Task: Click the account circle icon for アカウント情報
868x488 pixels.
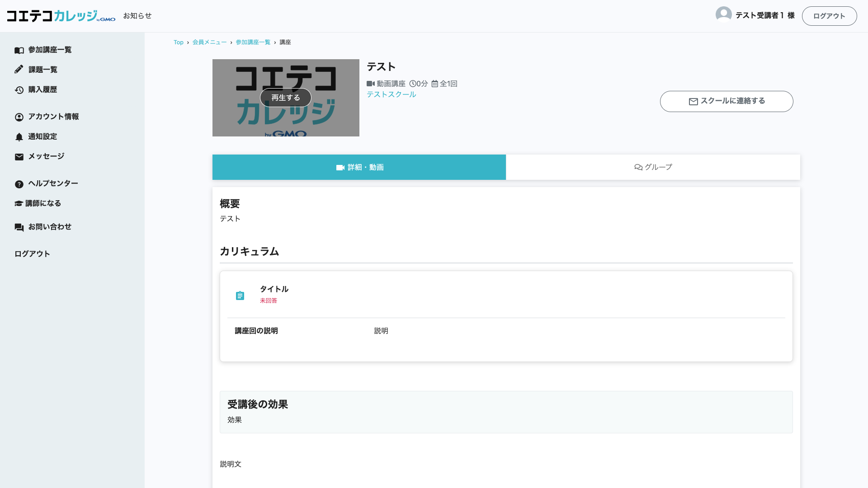Action: 19,117
